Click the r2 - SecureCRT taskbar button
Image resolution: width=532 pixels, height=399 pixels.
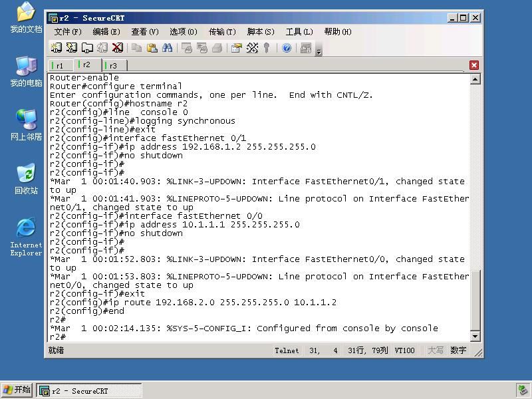pyautogui.click(x=89, y=390)
